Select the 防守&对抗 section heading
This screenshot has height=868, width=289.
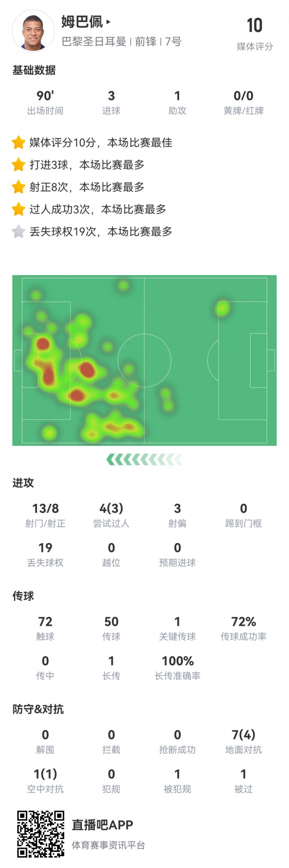pyautogui.click(x=38, y=709)
